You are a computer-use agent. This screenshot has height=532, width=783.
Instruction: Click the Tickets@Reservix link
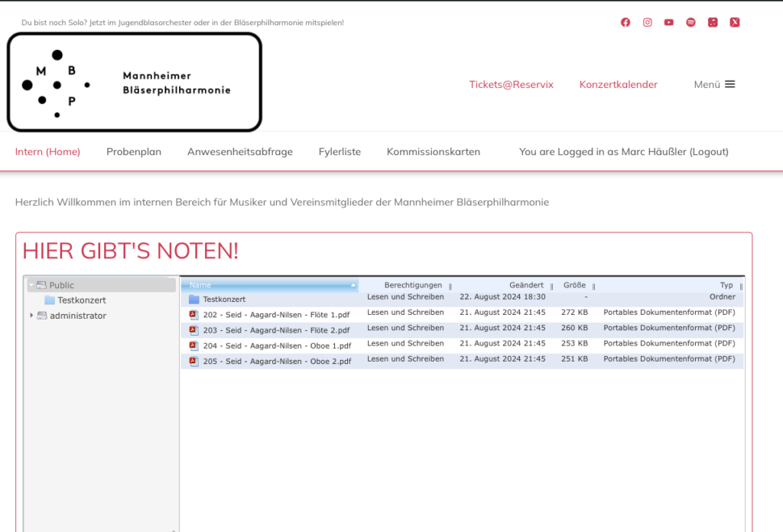pos(511,84)
